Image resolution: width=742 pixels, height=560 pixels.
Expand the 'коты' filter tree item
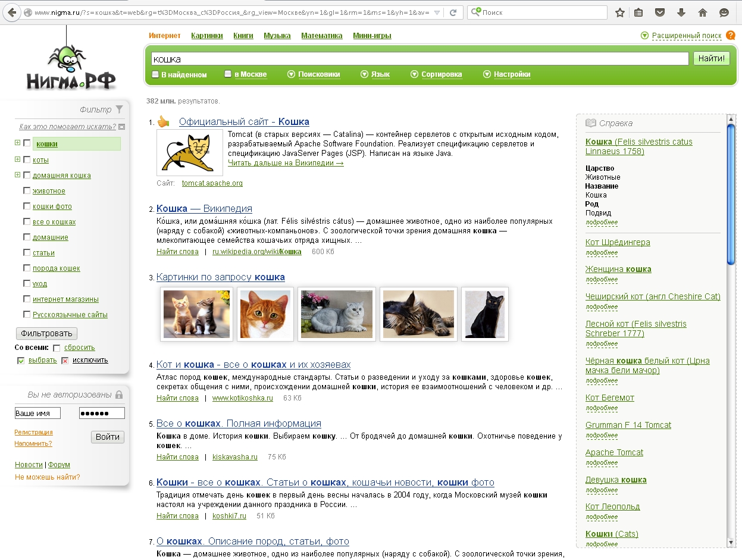(18, 159)
